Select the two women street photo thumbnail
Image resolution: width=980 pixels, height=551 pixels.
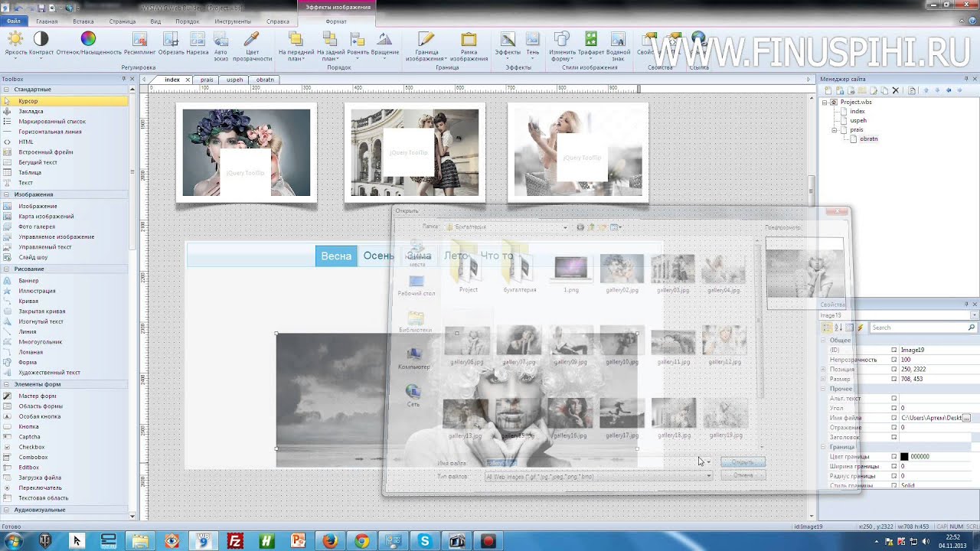pyautogui.click(x=415, y=152)
